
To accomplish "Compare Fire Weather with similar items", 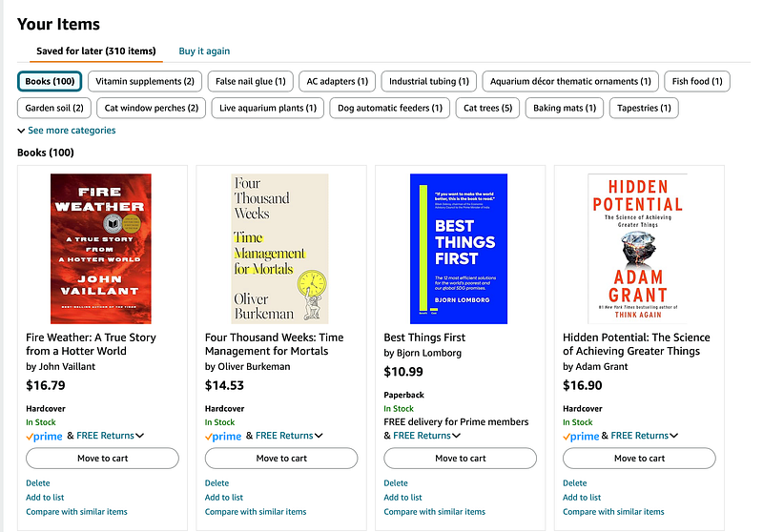I will (76, 512).
